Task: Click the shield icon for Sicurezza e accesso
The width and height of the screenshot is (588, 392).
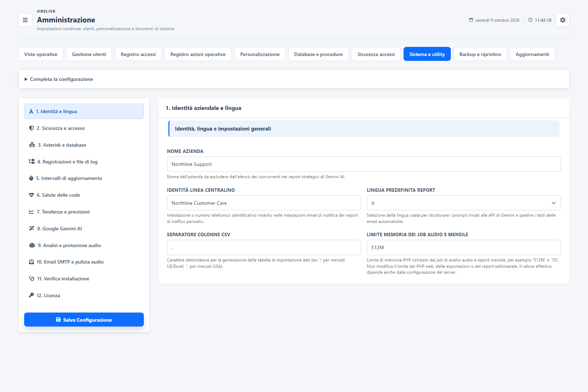Action: pos(31,128)
